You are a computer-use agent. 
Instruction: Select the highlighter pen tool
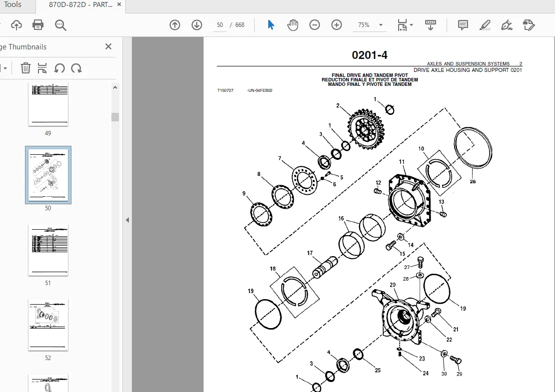485,25
